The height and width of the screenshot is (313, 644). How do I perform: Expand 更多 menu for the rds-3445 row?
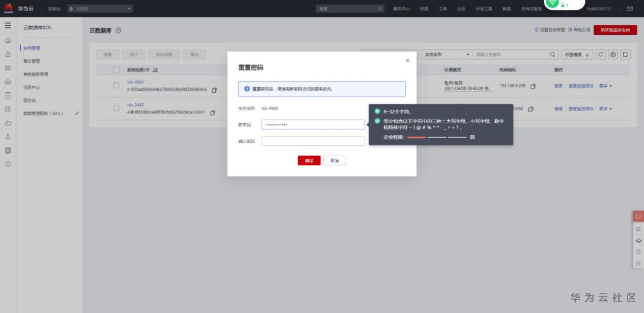pos(606,109)
